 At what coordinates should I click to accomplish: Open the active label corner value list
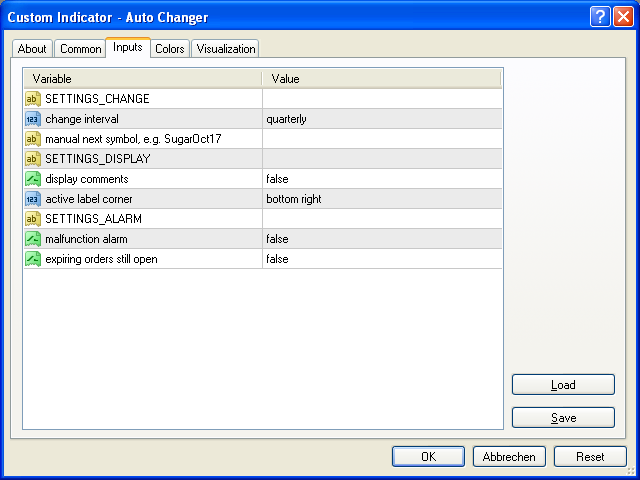coord(381,199)
